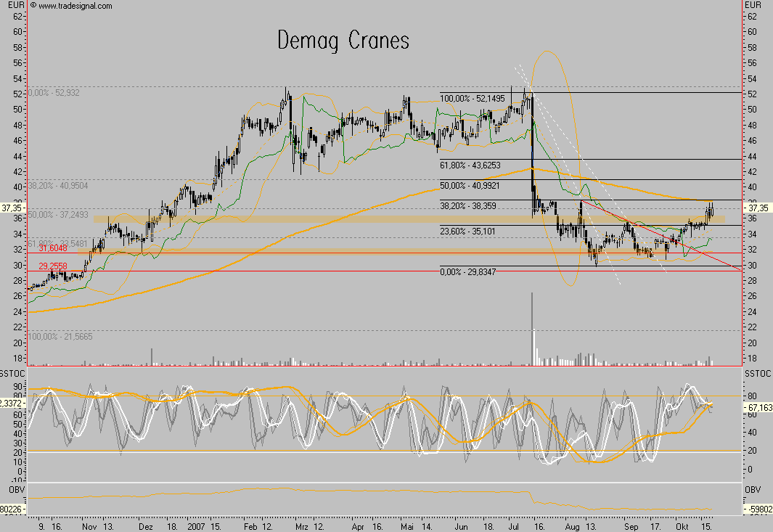
Task: Select the red 29,2558 price level label
Action: coord(52,266)
